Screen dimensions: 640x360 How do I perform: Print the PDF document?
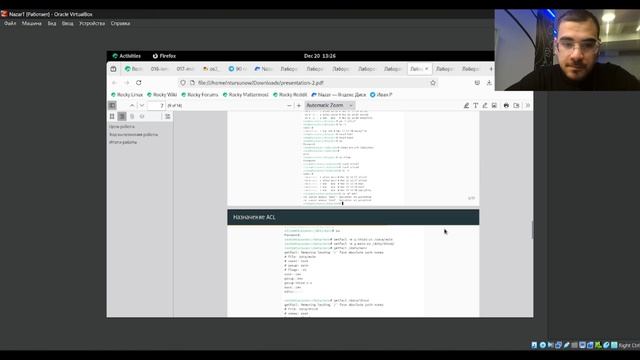506,105
